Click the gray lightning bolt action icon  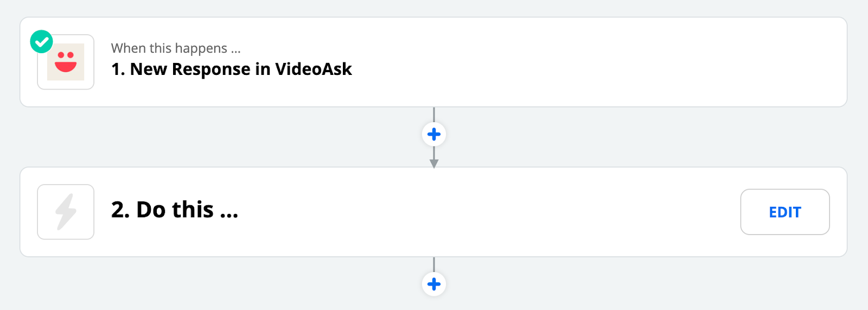coord(66,212)
